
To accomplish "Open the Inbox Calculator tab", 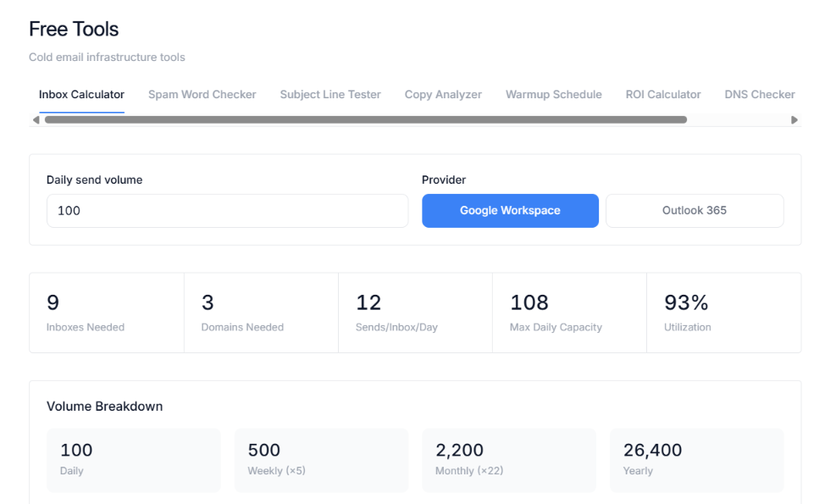I will pos(81,95).
